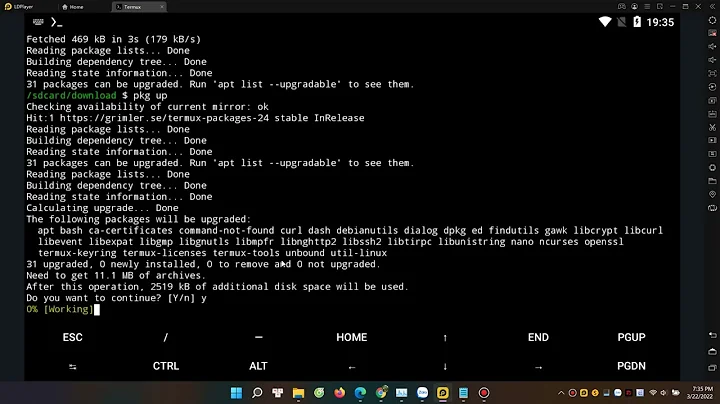
Task: Launch Firefox from taskbar
Action: point(340,393)
